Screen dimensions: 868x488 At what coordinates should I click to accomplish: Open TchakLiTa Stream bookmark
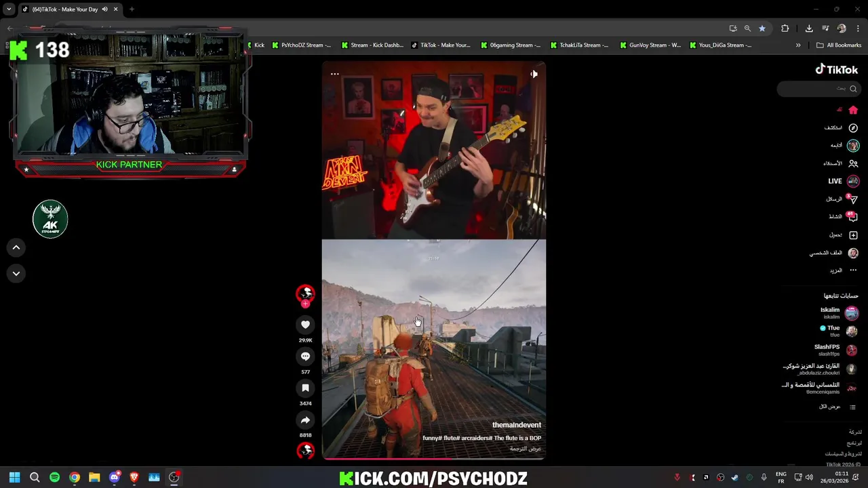point(579,45)
